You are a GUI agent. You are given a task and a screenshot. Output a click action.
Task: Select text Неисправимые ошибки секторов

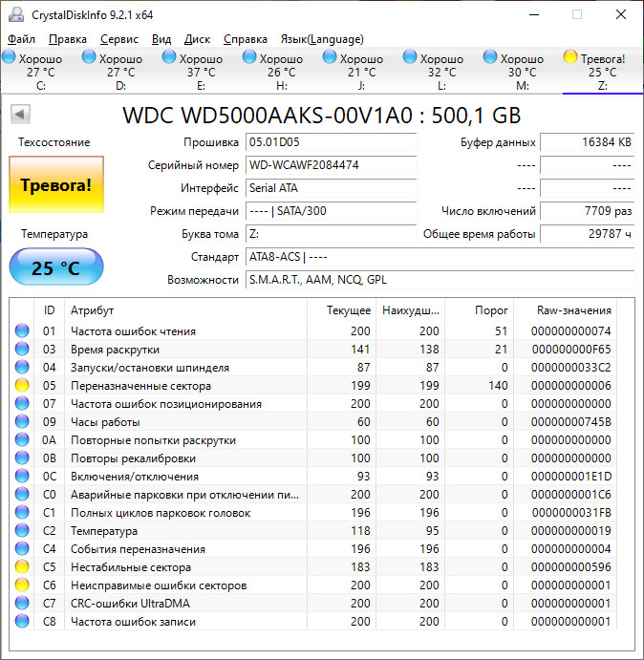[159, 585]
